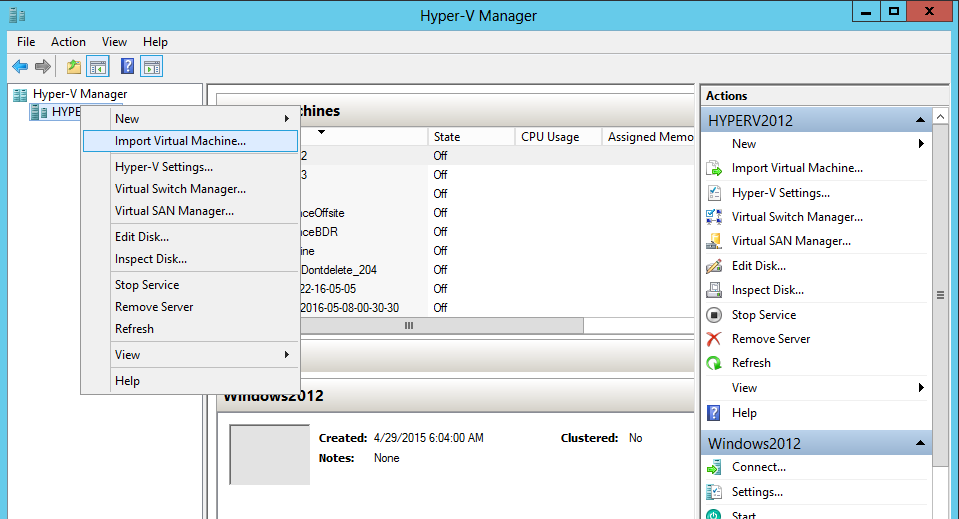Click the Edit Disk pencil icon in Actions

pyautogui.click(x=714, y=266)
